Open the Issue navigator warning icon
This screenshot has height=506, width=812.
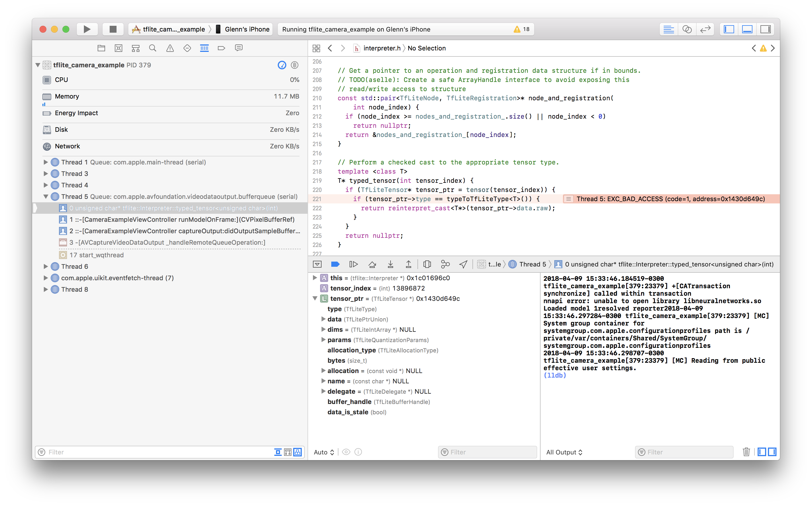[x=170, y=48]
